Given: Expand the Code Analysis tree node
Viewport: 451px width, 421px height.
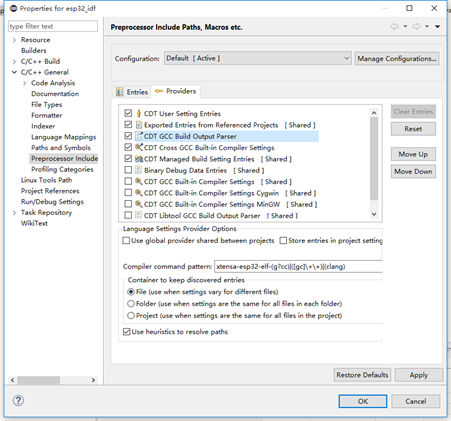Looking at the screenshot, I should coord(24,83).
